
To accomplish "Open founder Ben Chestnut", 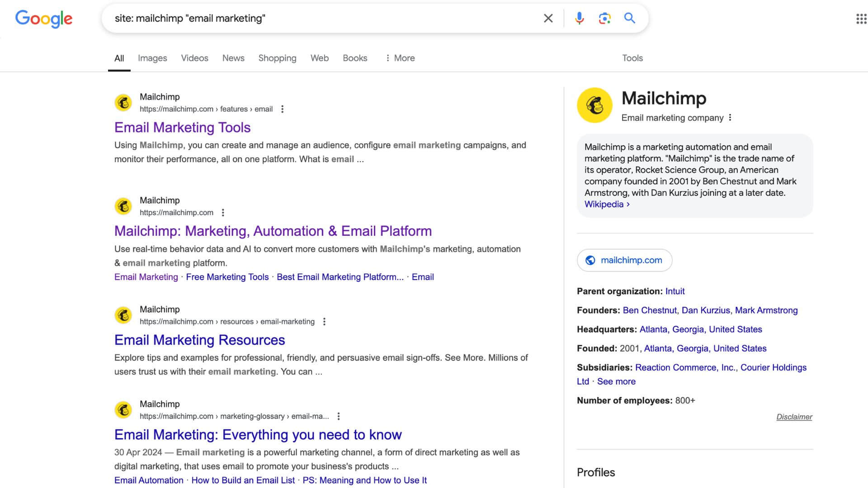I will 649,310.
